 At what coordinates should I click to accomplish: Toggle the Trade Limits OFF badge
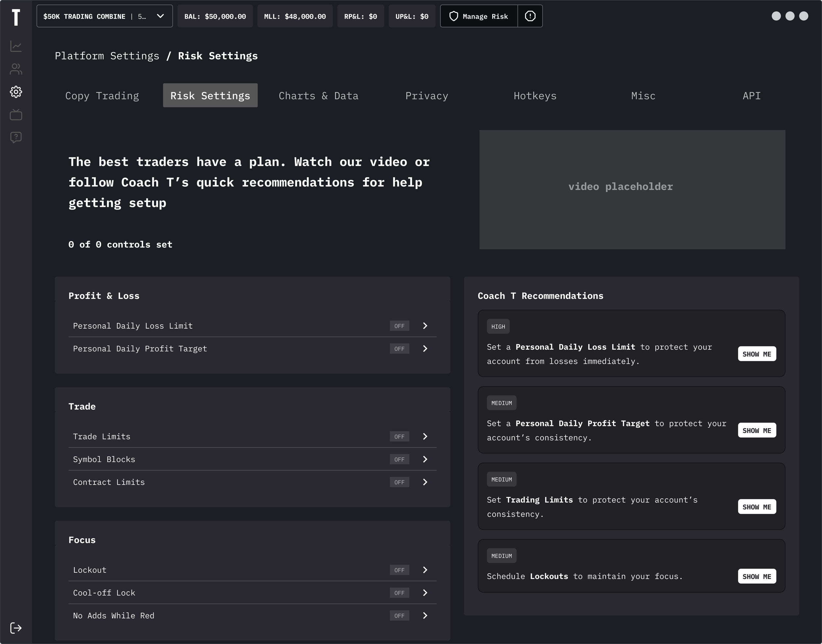[399, 437]
